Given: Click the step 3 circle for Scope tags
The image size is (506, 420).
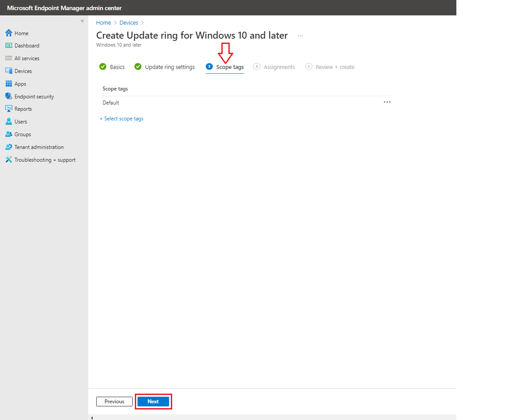Looking at the screenshot, I should [x=209, y=66].
